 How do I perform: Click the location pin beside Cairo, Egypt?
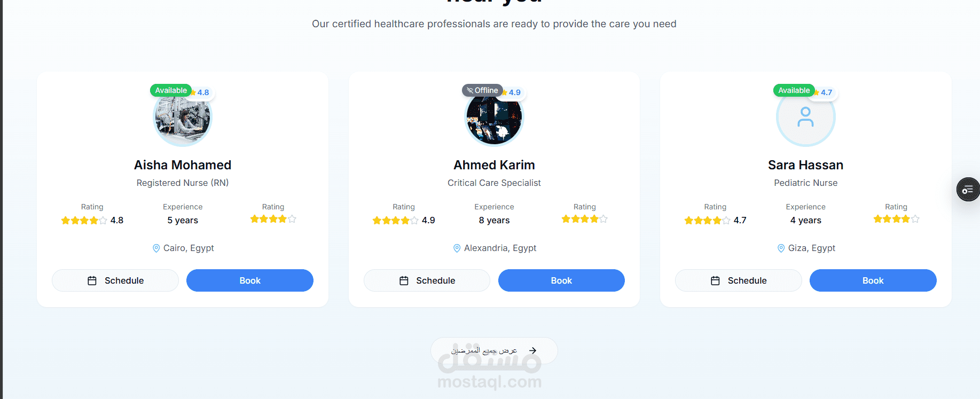(156, 248)
